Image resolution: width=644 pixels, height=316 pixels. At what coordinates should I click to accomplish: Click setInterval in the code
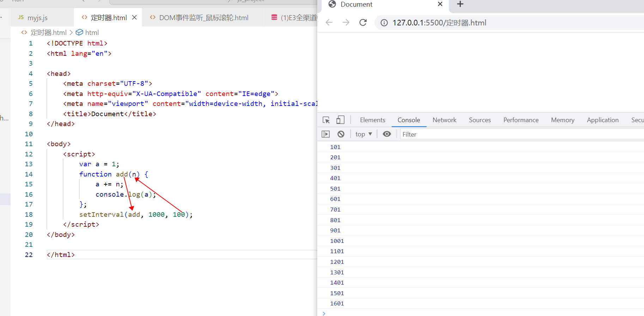102,214
